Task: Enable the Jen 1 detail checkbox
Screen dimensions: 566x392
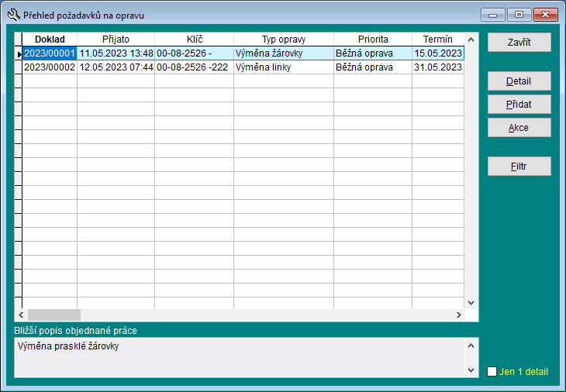Action: [492, 372]
